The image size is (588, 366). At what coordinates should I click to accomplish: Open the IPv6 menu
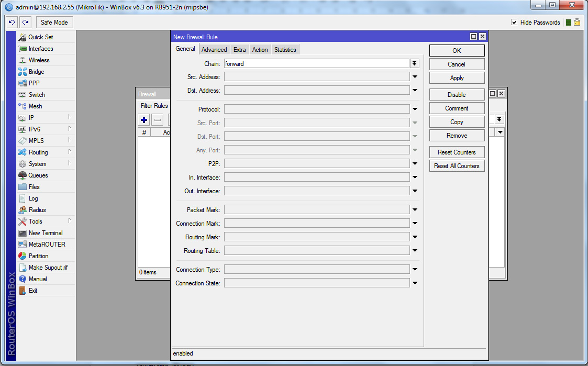46,129
